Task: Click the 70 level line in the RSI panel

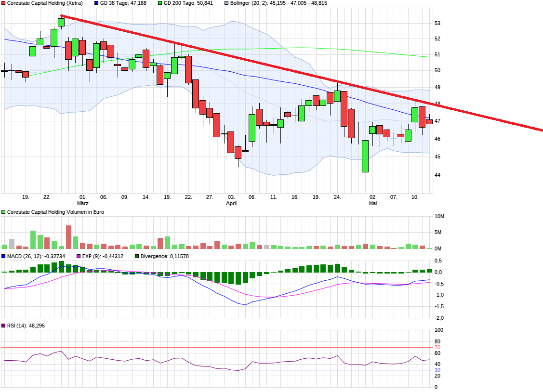Action: pos(217,346)
